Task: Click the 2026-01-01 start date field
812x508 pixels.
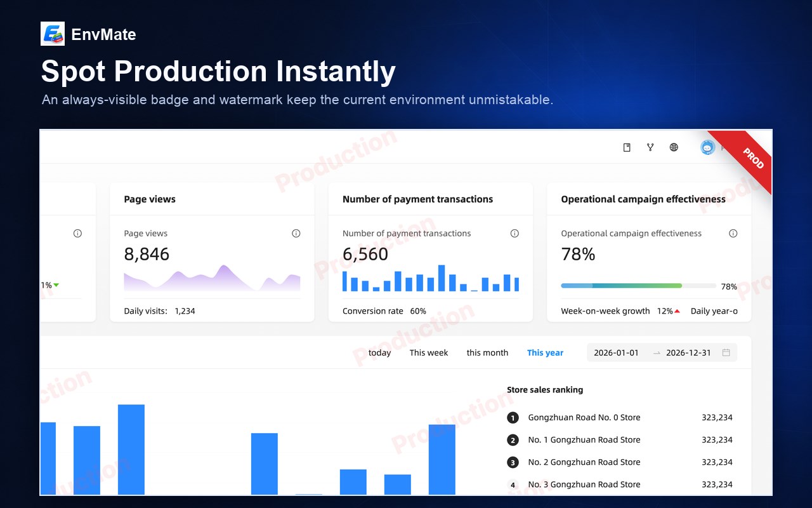Action: coord(616,352)
